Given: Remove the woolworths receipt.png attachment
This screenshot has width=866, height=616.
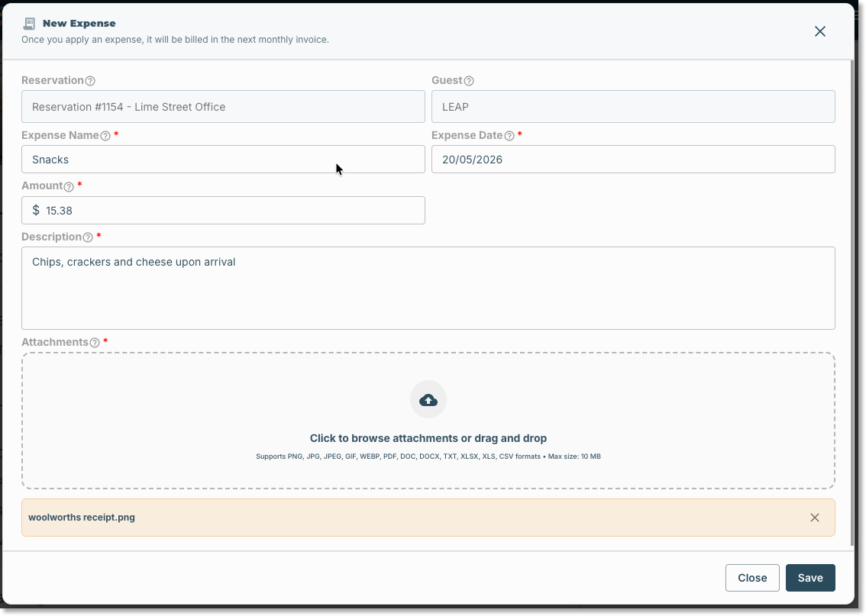Looking at the screenshot, I should [x=815, y=518].
